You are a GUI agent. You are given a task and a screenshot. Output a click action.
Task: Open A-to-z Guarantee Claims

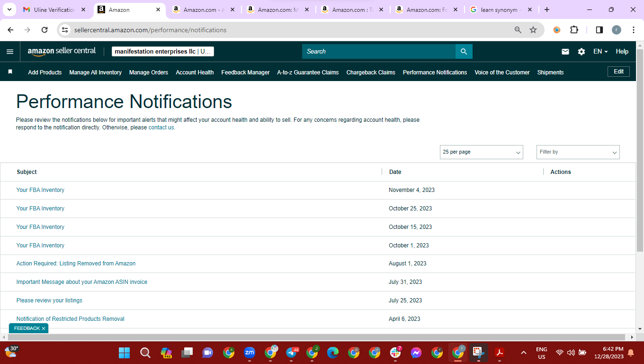tap(308, 73)
